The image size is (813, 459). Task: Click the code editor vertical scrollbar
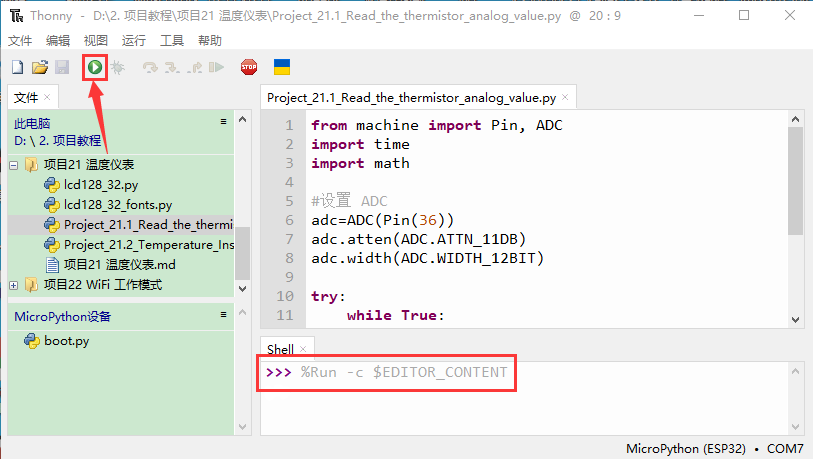tap(795, 180)
